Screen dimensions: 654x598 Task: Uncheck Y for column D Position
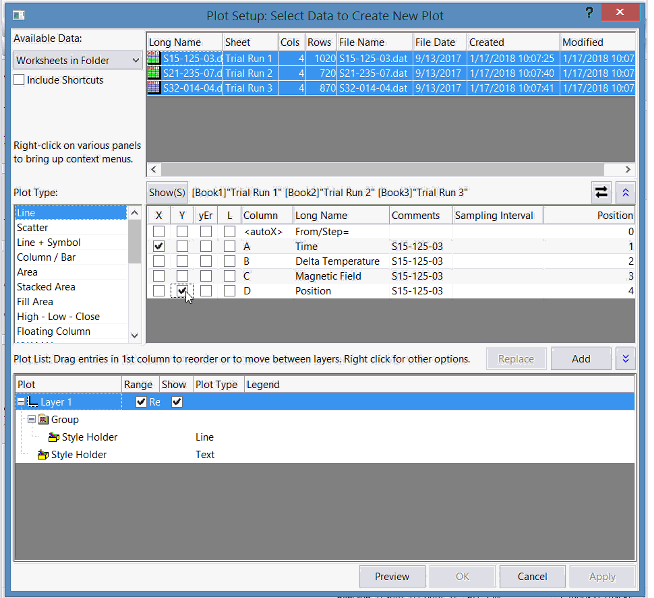click(182, 291)
